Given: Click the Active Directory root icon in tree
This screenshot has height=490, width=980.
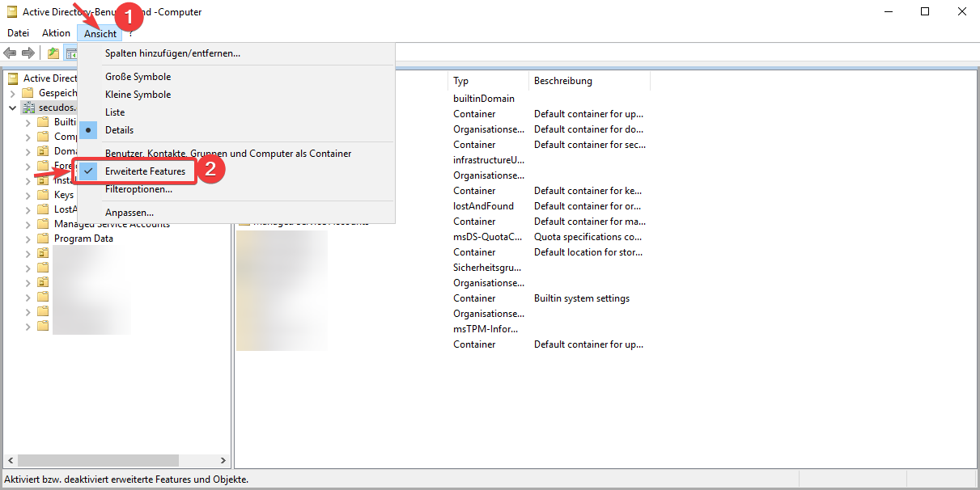Looking at the screenshot, I should tap(13, 78).
